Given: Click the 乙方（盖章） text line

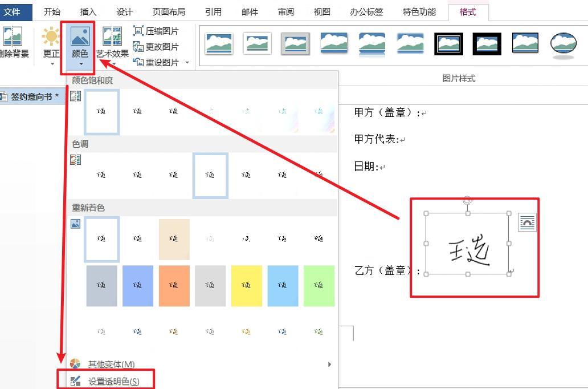Looking at the screenshot, I should (x=388, y=270).
